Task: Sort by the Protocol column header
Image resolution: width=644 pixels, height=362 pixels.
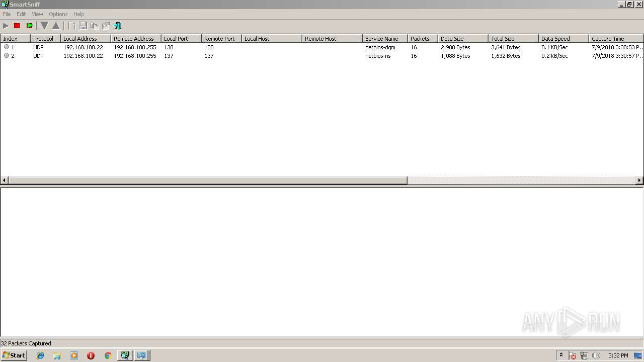Action: pyautogui.click(x=45, y=39)
